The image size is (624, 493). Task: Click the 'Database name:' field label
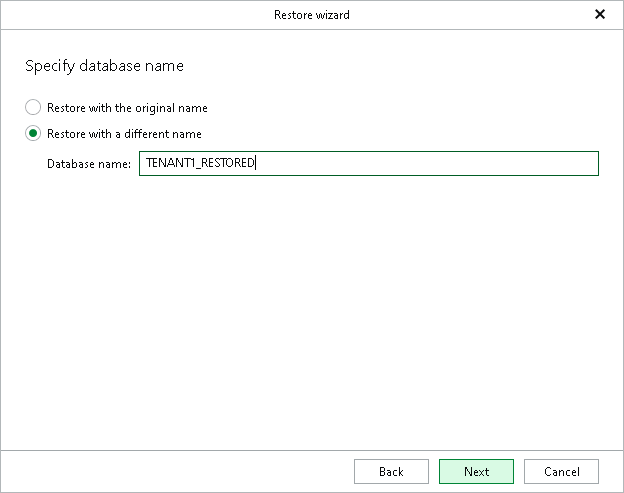tap(88, 163)
